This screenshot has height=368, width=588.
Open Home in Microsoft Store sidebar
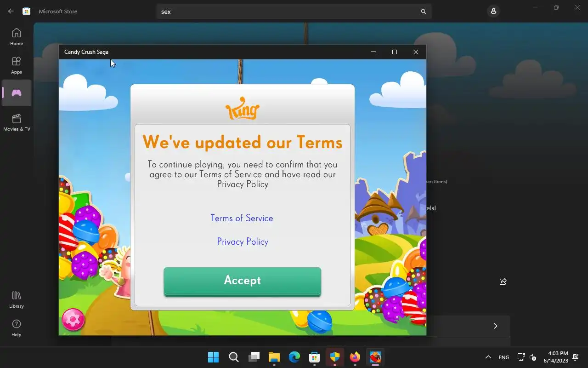coord(17,37)
